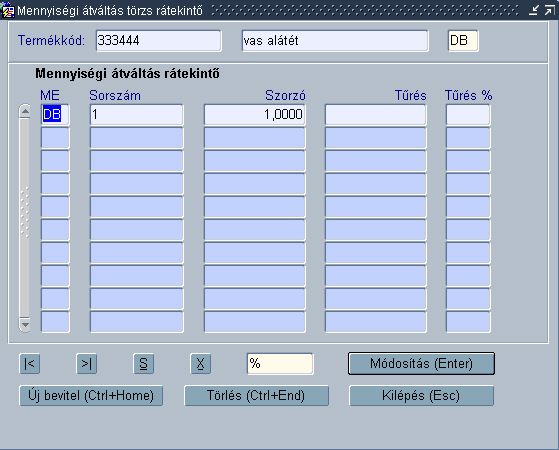Image resolution: width=559 pixels, height=450 pixels.
Task: Click Új bevitel (Ctrl+Home) button
Action: [x=91, y=395]
